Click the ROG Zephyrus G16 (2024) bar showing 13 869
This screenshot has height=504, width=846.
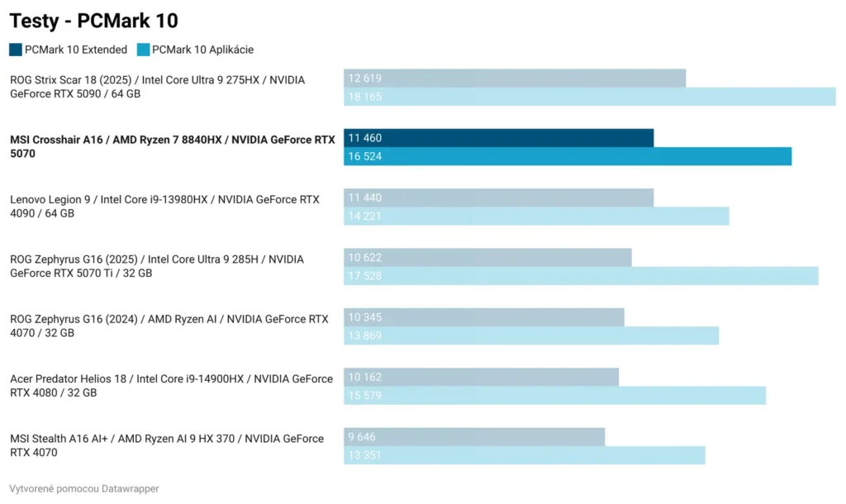tap(531, 335)
